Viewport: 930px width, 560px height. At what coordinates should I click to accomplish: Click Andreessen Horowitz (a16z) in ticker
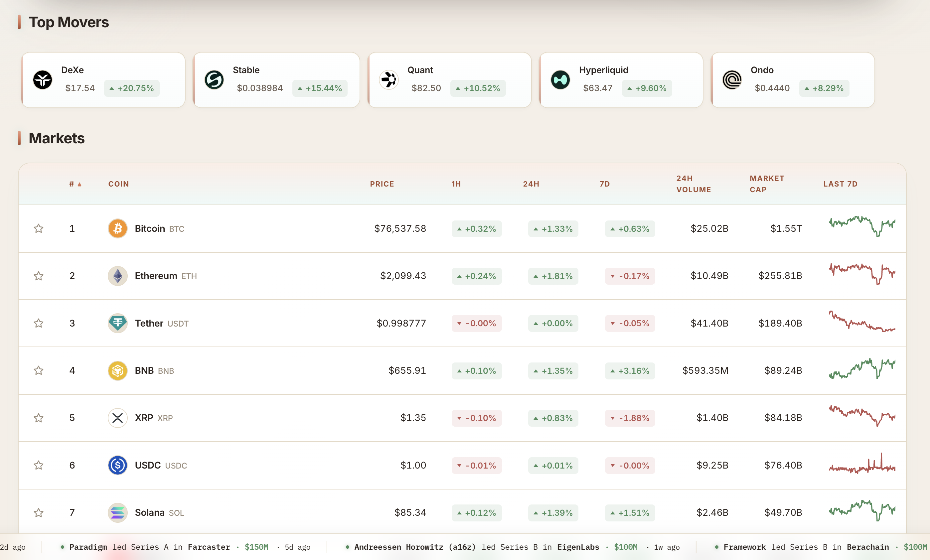pos(415,547)
